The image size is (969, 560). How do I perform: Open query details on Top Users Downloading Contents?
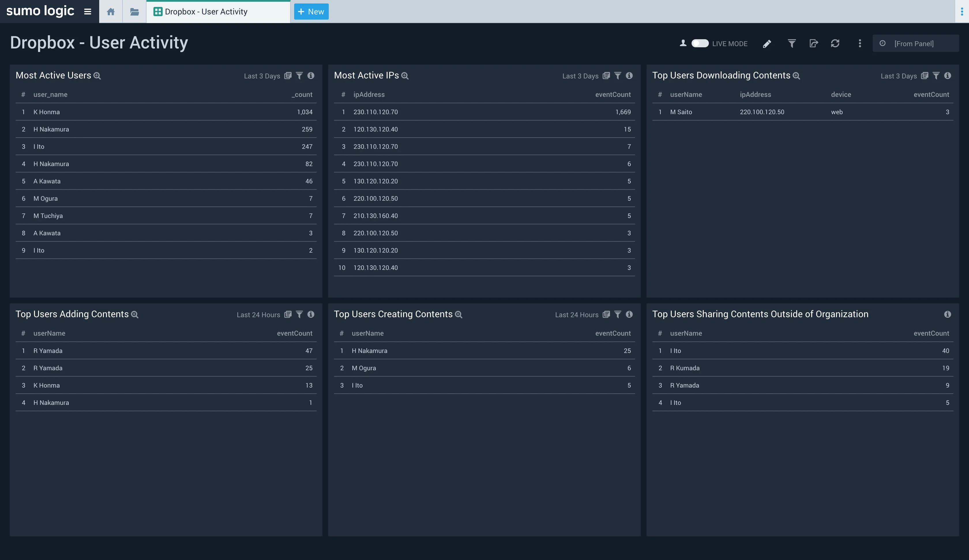tap(924, 76)
